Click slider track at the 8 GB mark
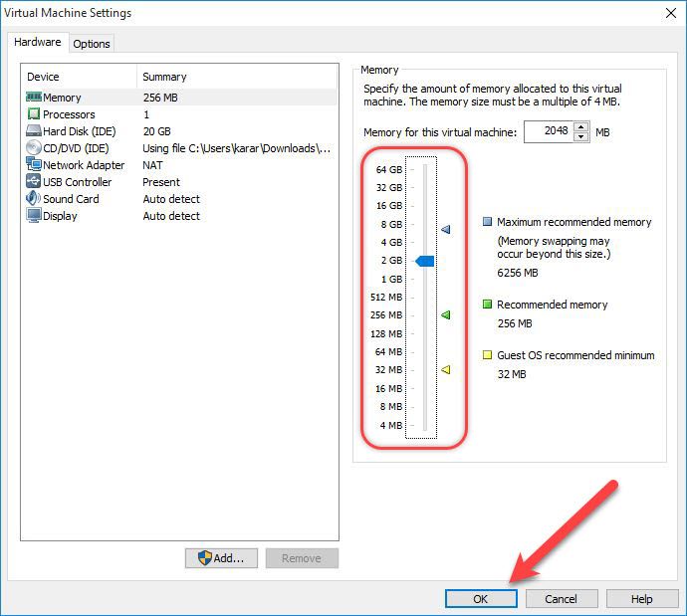 [425, 224]
